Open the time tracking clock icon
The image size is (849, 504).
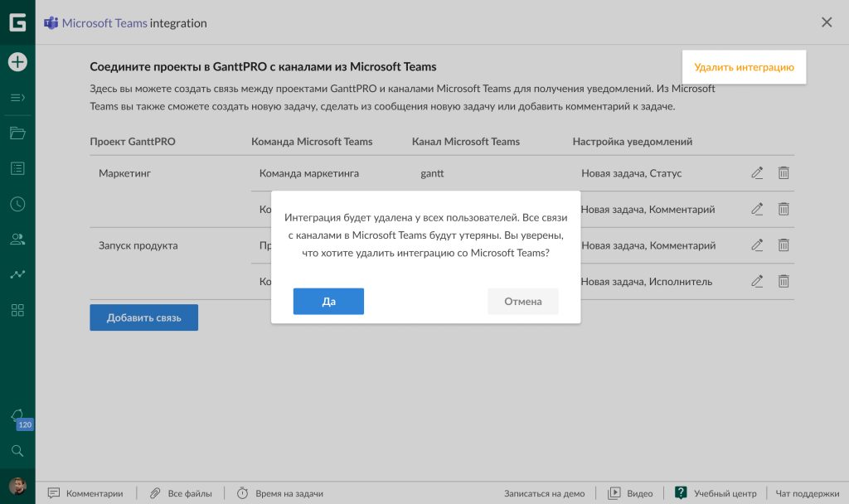click(17, 204)
